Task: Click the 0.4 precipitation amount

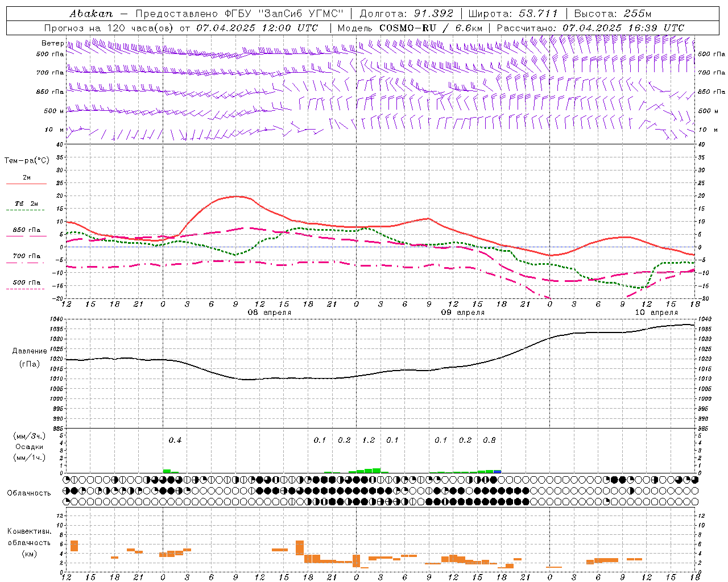Action: [175, 440]
